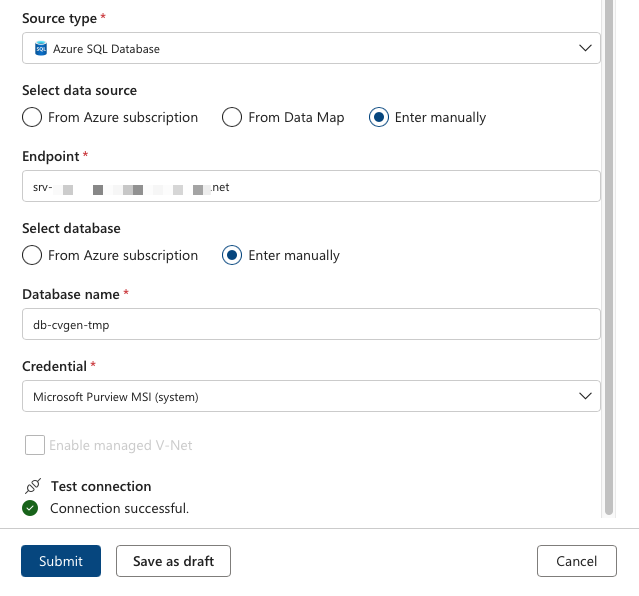Click the green connection successful checkmark

(x=31, y=508)
